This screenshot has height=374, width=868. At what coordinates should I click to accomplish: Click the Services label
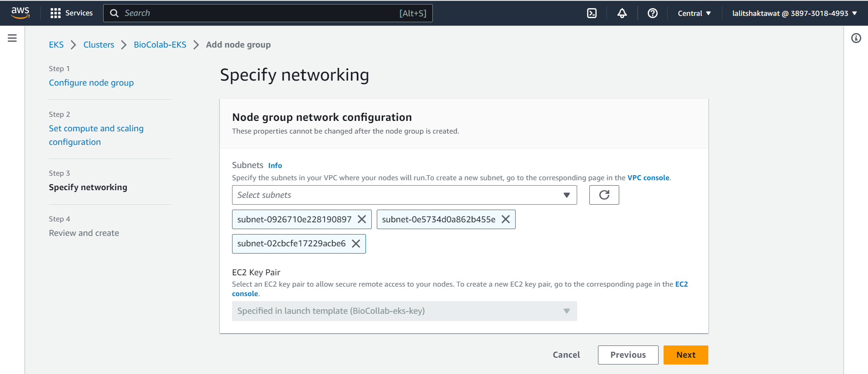pyautogui.click(x=79, y=13)
